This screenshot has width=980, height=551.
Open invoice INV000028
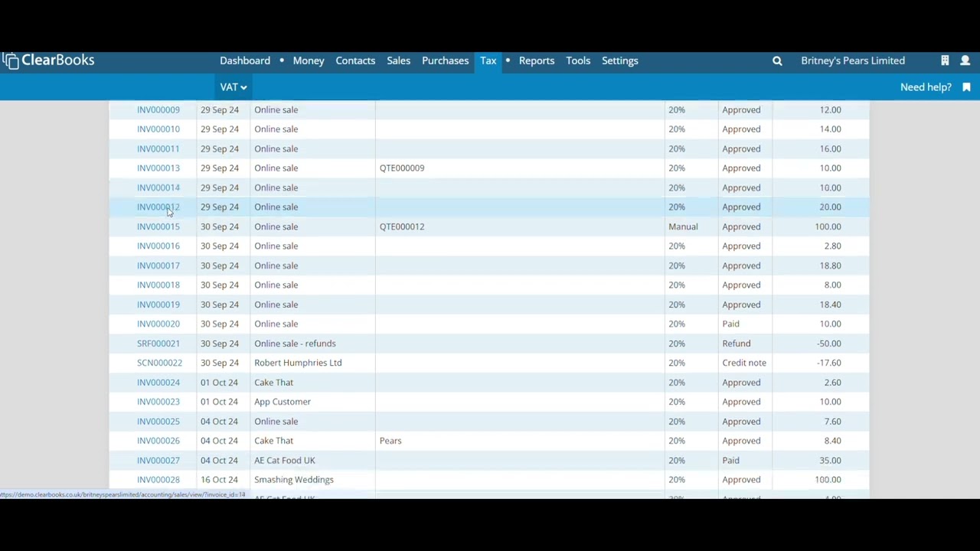pyautogui.click(x=158, y=480)
